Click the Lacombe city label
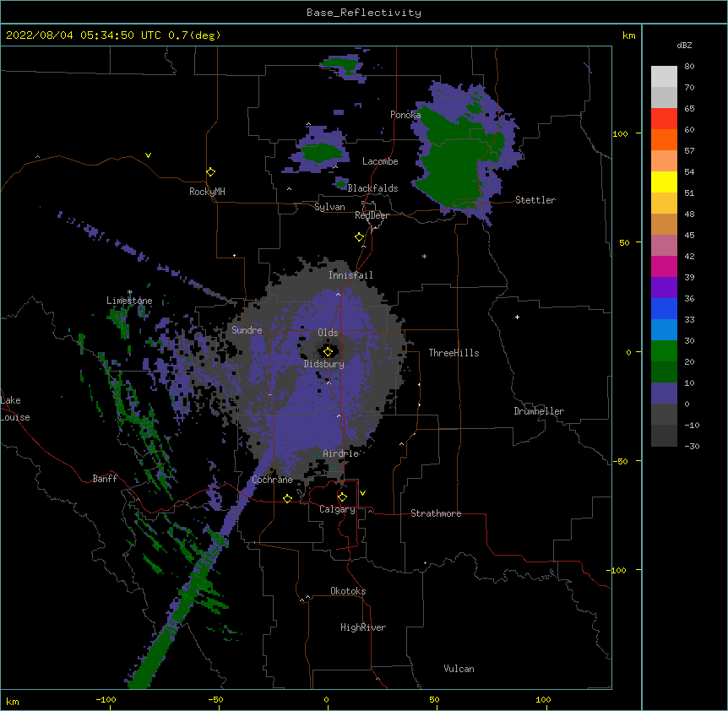 (x=380, y=161)
